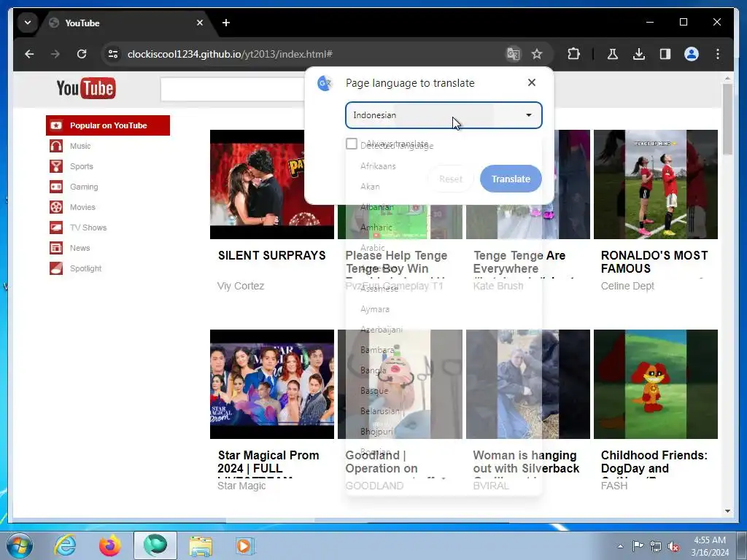This screenshot has width=747, height=560.
Task: Open the Movies category link
Action: tap(82, 207)
